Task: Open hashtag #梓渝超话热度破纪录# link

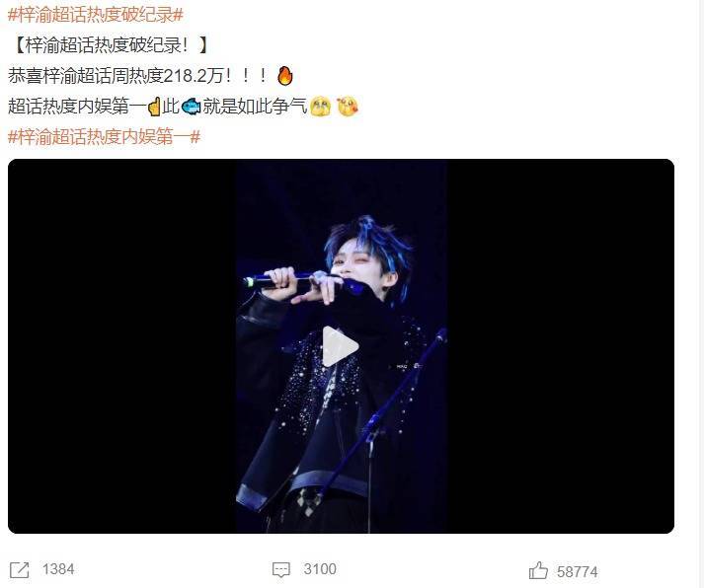Action: (96, 15)
